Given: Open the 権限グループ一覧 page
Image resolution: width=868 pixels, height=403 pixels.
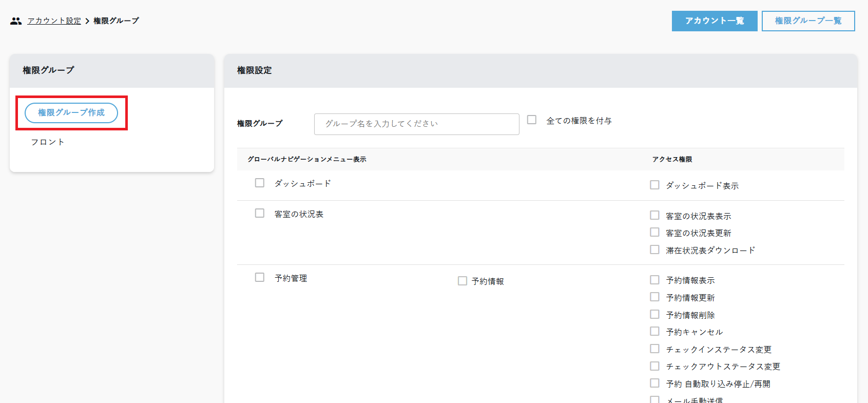Looking at the screenshot, I should click(x=808, y=21).
